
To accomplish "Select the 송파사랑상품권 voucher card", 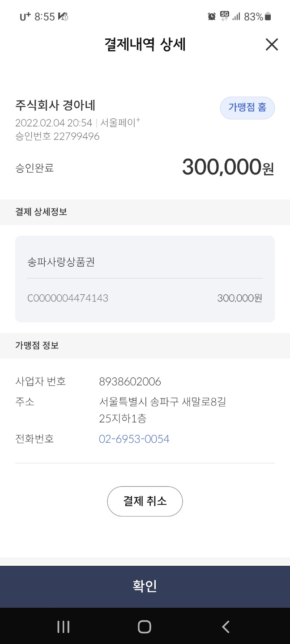I will coord(145,279).
